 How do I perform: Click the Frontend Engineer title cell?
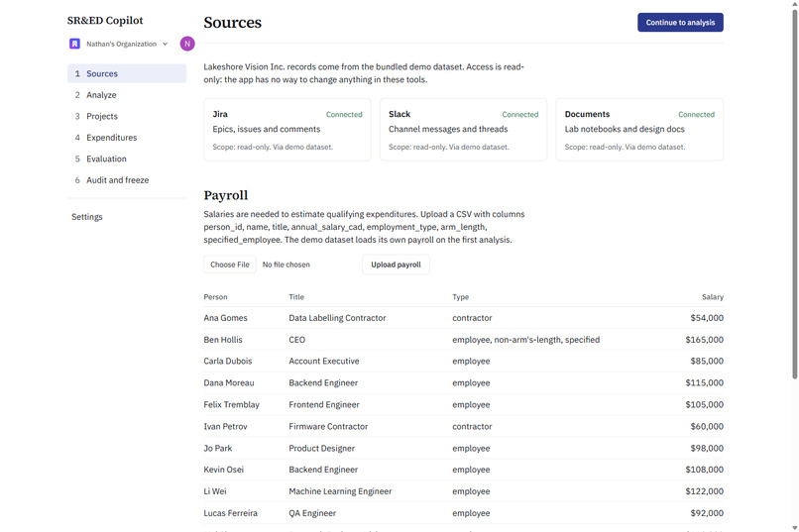click(324, 405)
